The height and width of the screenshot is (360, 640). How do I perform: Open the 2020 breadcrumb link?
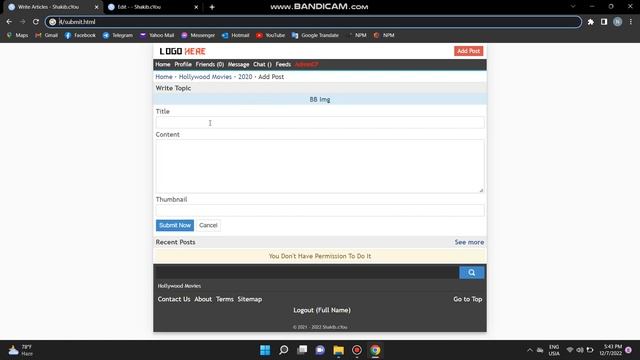[x=245, y=77]
